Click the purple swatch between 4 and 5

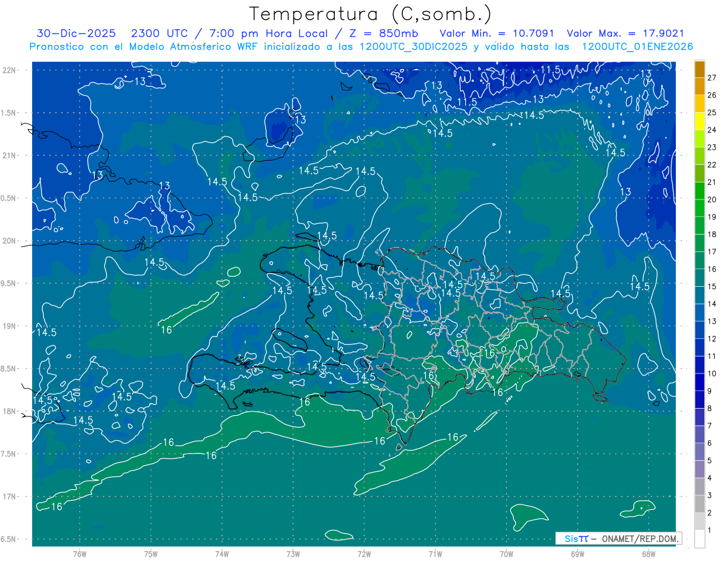pyautogui.click(x=699, y=469)
